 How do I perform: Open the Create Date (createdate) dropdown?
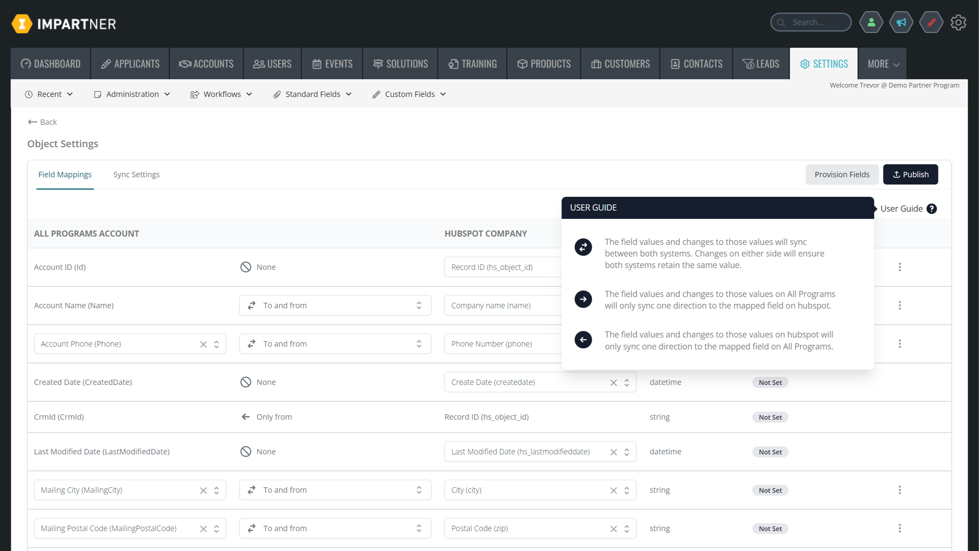pyautogui.click(x=627, y=383)
